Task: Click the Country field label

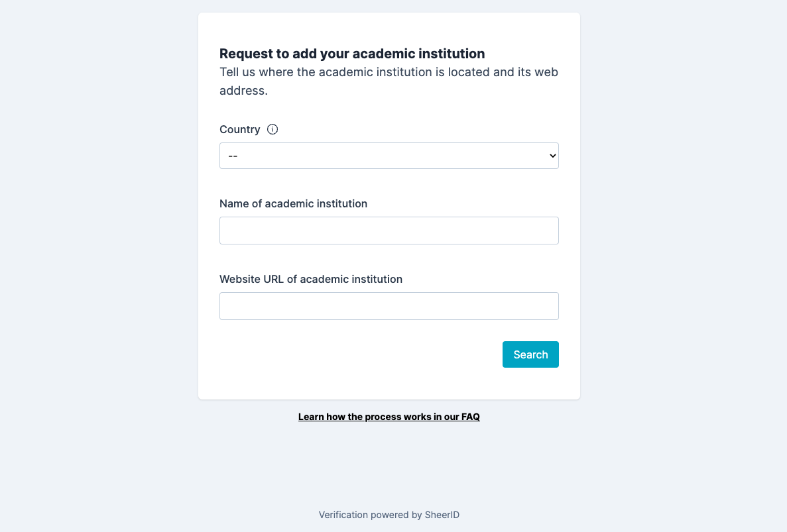Action: click(240, 129)
